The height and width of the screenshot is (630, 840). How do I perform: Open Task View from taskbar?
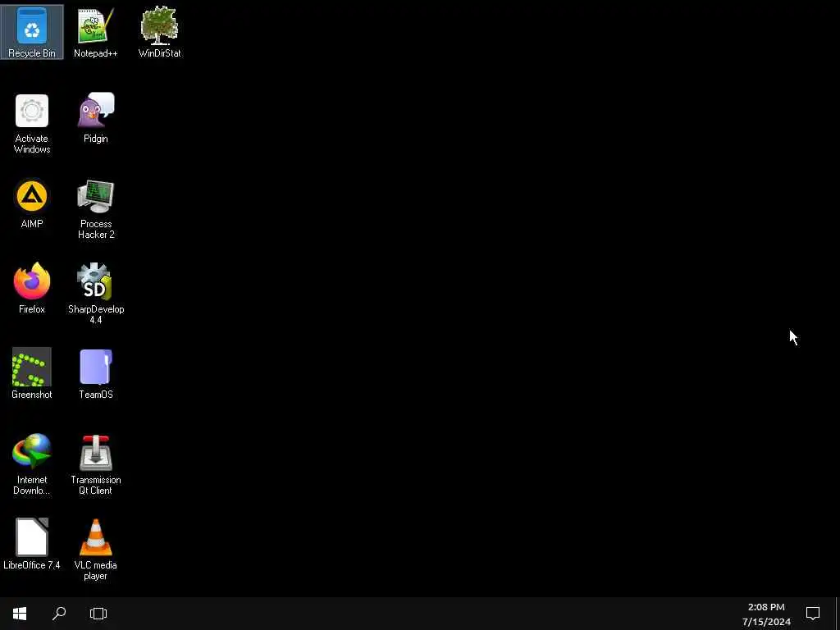[x=98, y=614]
